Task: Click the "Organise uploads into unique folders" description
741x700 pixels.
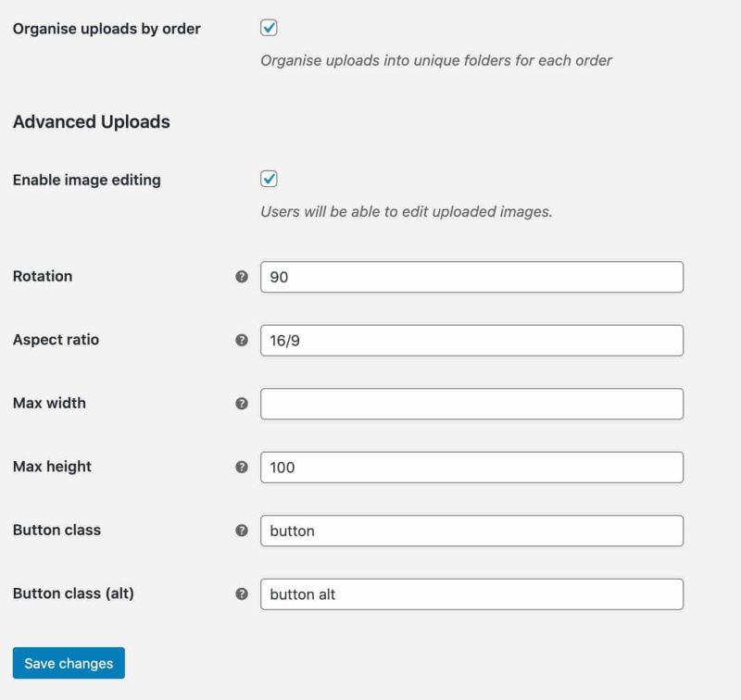Action: coord(436,61)
